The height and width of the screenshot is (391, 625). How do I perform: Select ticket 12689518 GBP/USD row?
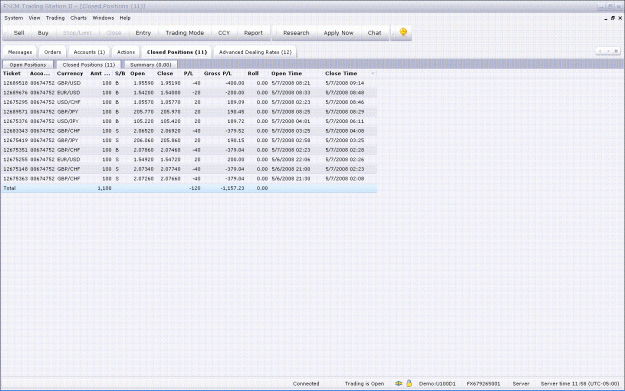coord(189,83)
